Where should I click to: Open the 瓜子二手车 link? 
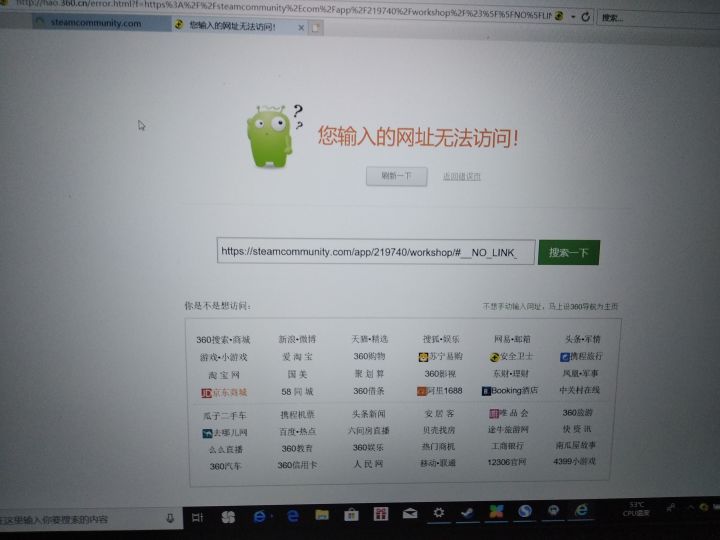225,416
